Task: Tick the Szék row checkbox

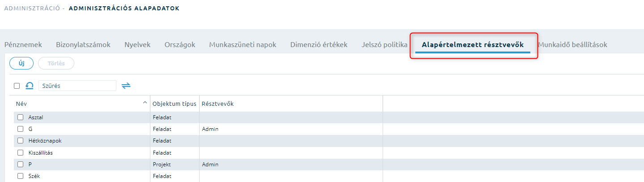Action: 20,176
